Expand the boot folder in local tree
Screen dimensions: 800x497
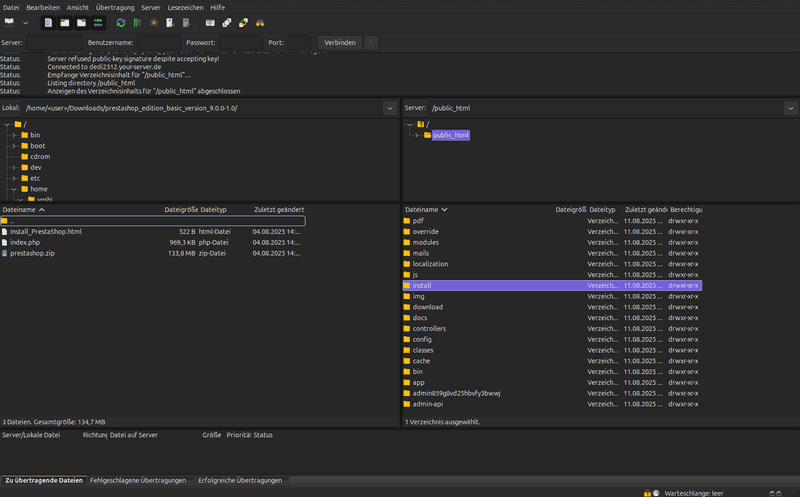[13, 146]
